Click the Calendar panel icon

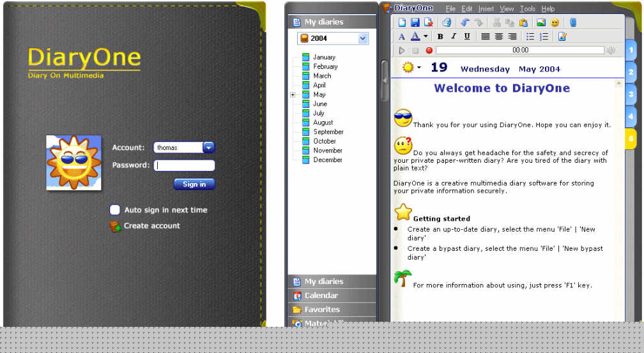(x=297, y=296)
